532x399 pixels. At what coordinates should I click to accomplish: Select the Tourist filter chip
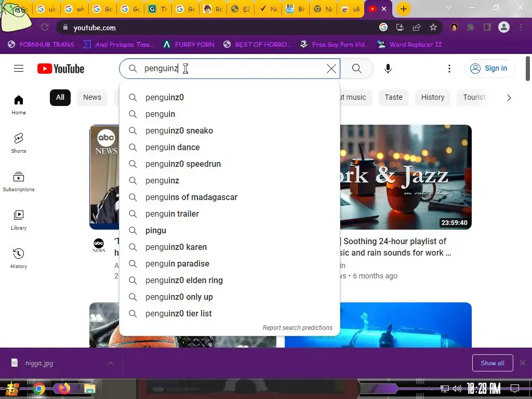tap(474, 97)
